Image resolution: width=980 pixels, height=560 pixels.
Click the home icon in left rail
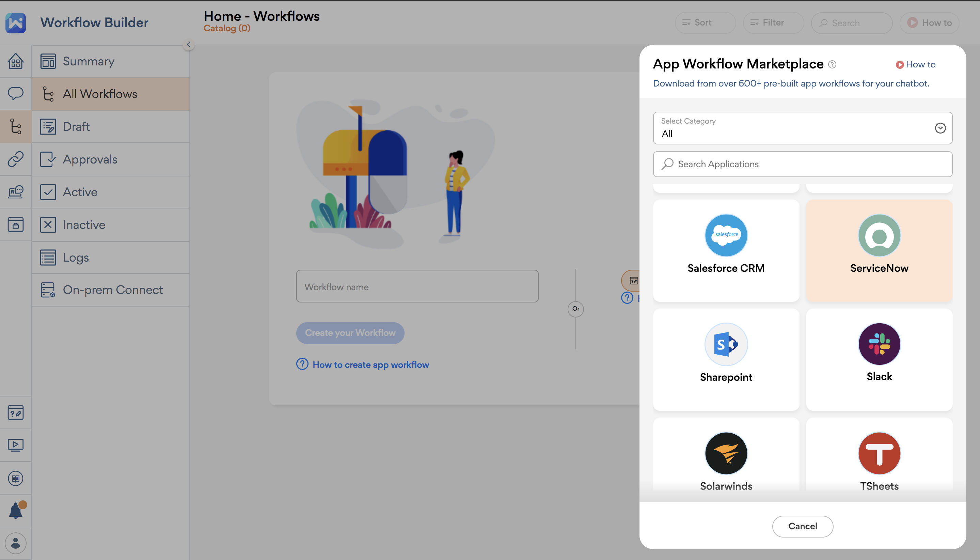coord(15,61)
